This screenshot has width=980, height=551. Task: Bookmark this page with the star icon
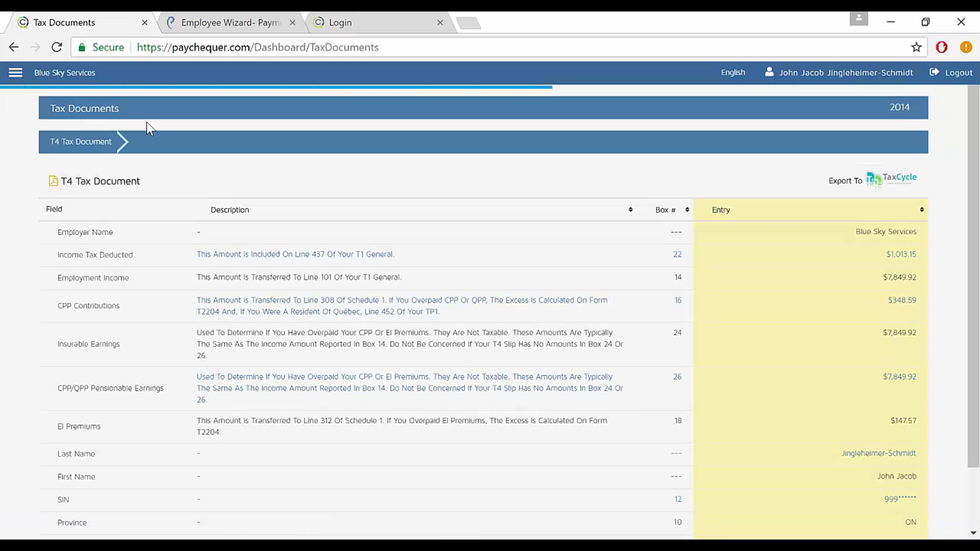(916, 47)
